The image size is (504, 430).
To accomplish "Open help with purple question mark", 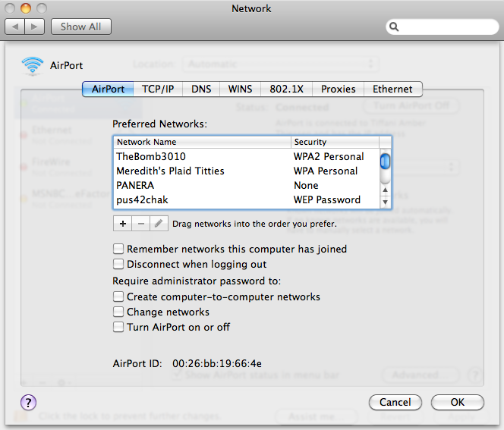I will (x=29, y=403).
